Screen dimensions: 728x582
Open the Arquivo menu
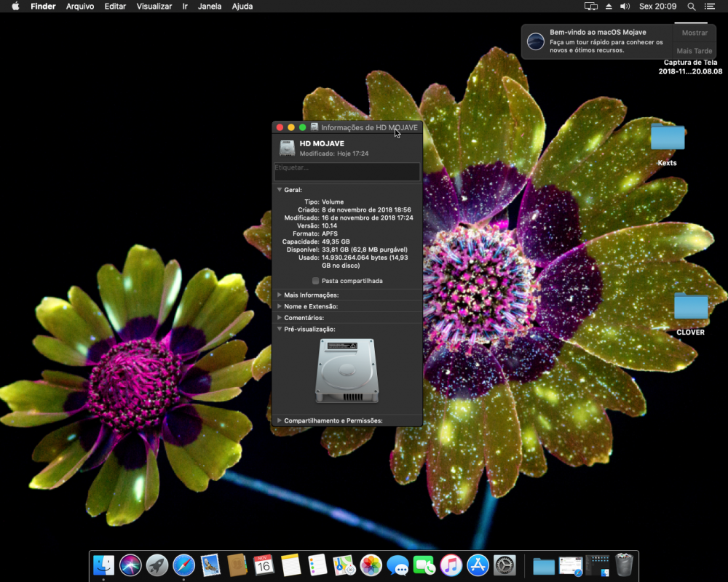tap(80, 6)
